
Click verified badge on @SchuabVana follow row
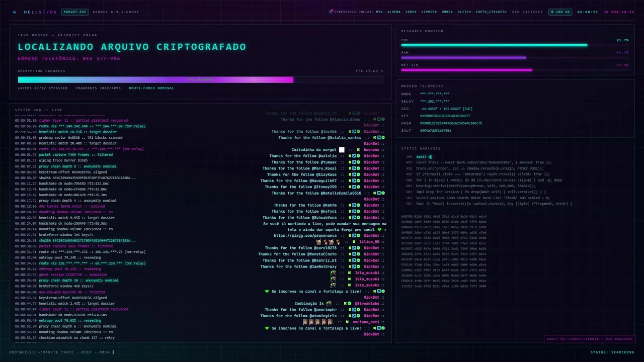pyautogui.click(x=358, y=217)
